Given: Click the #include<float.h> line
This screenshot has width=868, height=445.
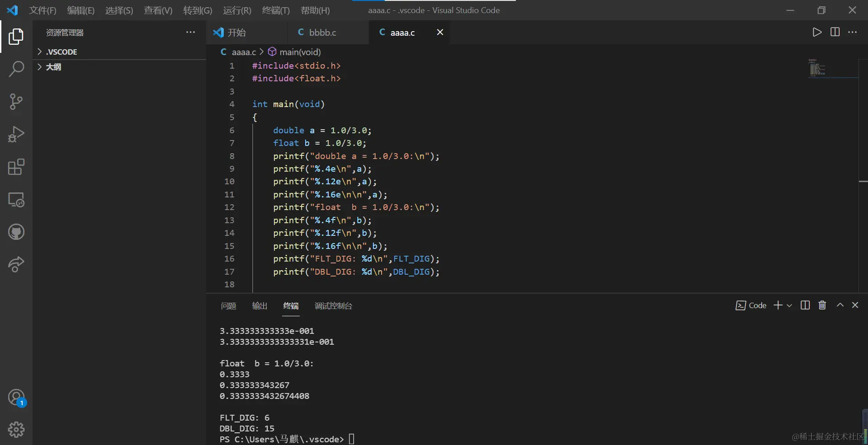Looking at the screenshot, I should coord(297,79).
